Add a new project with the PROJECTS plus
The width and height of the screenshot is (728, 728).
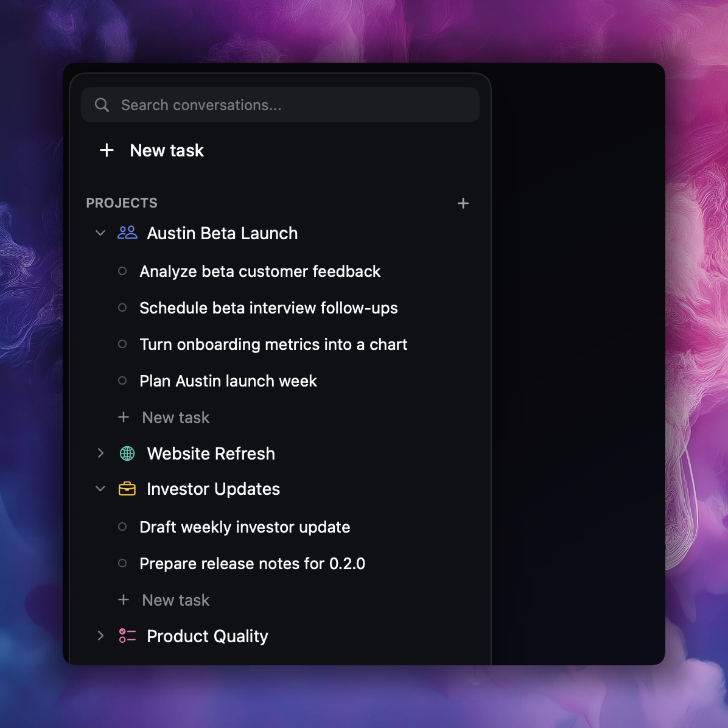coord(463,203)
